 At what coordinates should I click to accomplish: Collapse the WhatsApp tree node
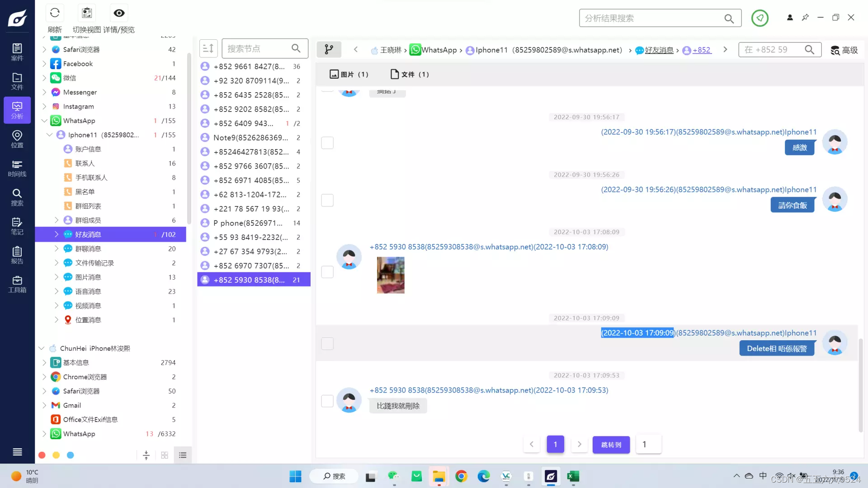[44, 121]
